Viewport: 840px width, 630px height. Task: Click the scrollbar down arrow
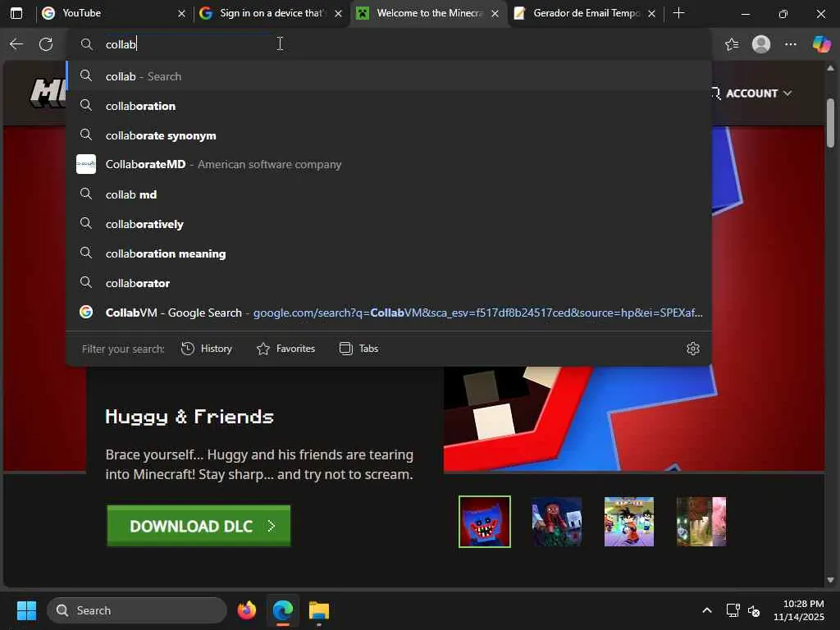click(831, 580)
